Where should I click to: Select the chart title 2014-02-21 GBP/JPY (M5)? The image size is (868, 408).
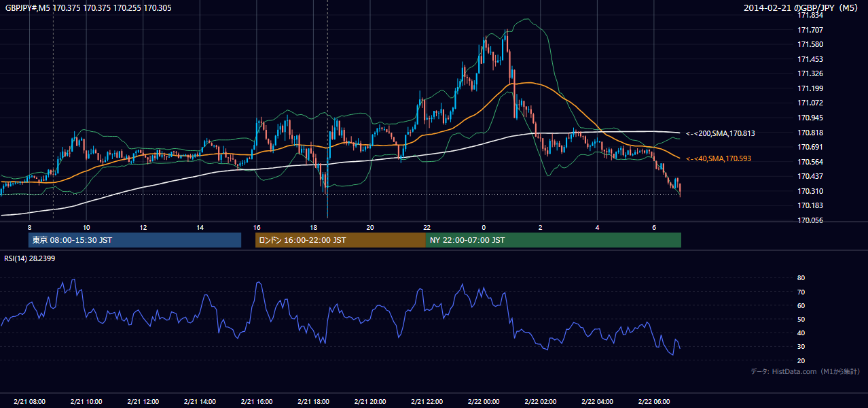[x=802, y=7]
